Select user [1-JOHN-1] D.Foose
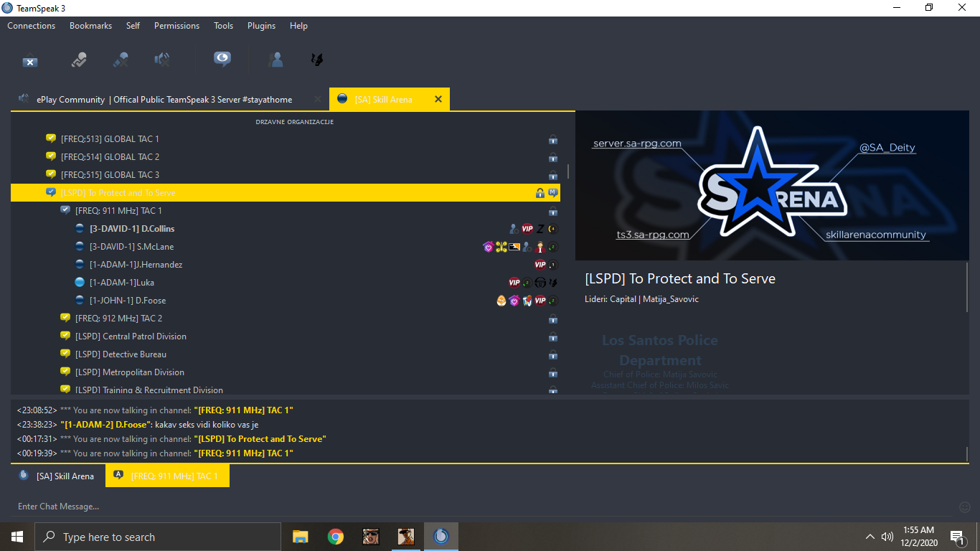The height and width of the screenshot is (551, 980). tap(128, 300)
